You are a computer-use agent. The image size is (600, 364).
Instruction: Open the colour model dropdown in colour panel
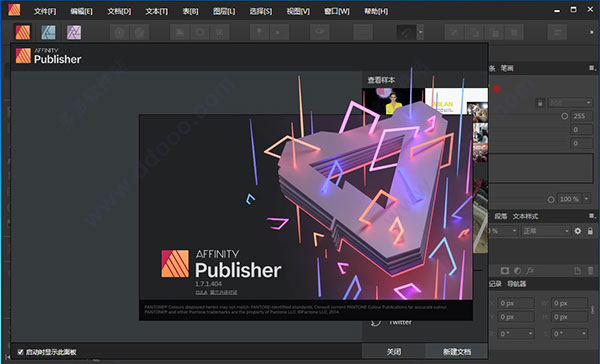coord(570,103)
